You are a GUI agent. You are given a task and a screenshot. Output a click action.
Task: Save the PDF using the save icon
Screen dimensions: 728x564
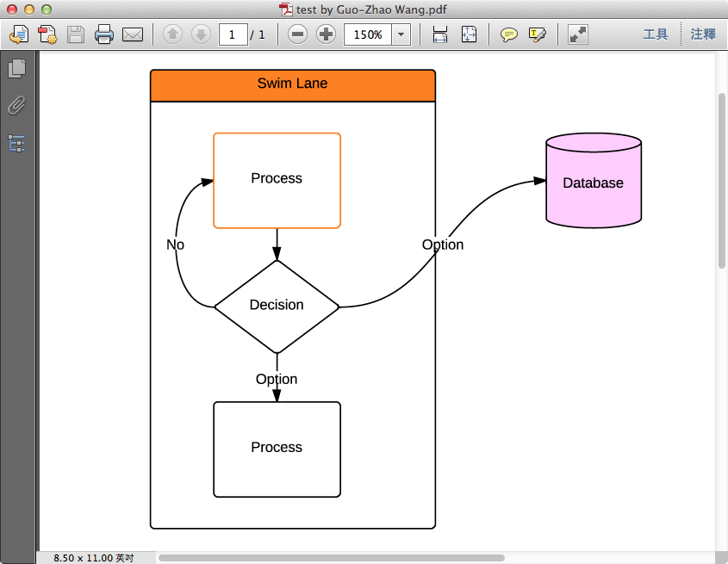tap(76, 34)
